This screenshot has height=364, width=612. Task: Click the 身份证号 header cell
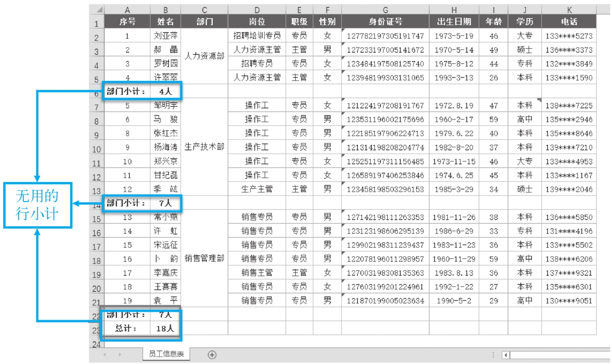(x=385, y=22)
